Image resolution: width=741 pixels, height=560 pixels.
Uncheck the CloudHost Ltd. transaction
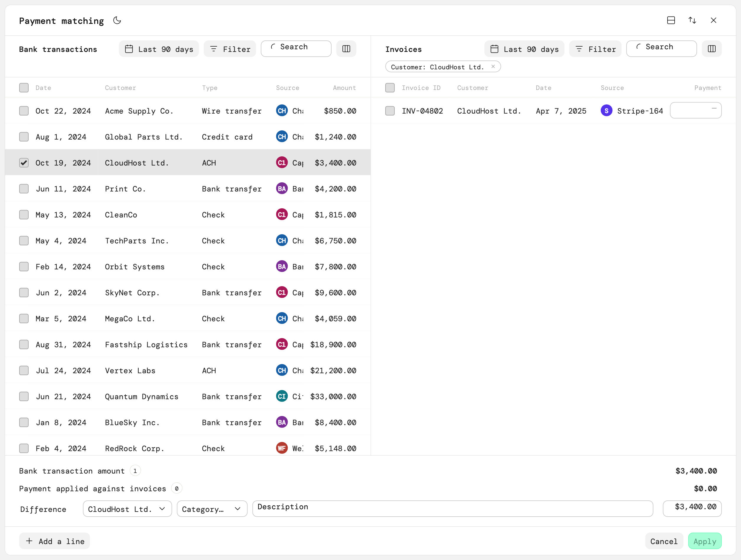(x=24, y=163)
